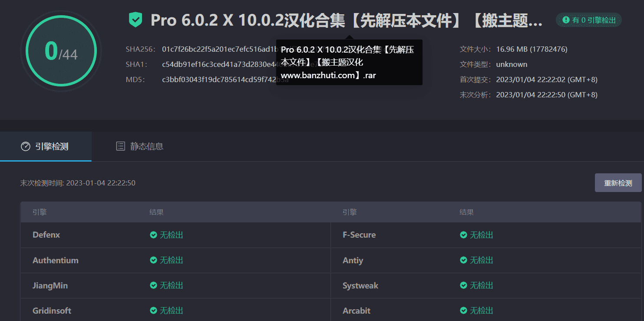Click the green shield icon beside file title
This screenshot has height=321, width=644.
pos(135,20)
